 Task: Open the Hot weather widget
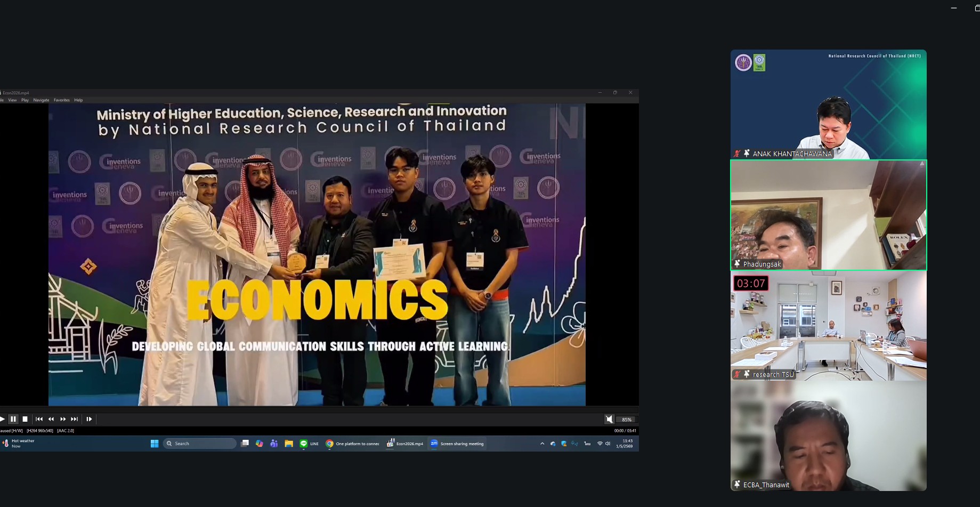coord(19,444)
